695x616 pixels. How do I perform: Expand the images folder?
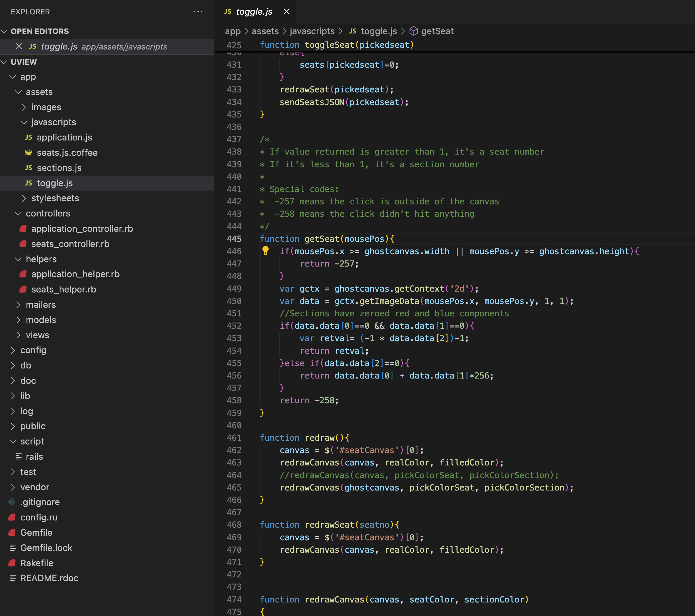coord(46,107)
